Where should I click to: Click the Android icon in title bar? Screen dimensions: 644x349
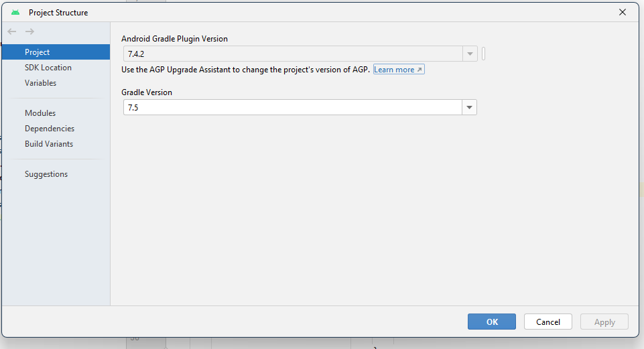(15, 12)
